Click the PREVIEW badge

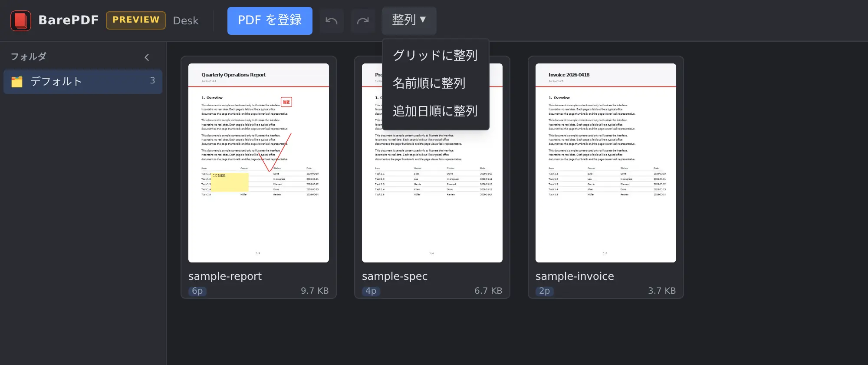click(136, 20)
